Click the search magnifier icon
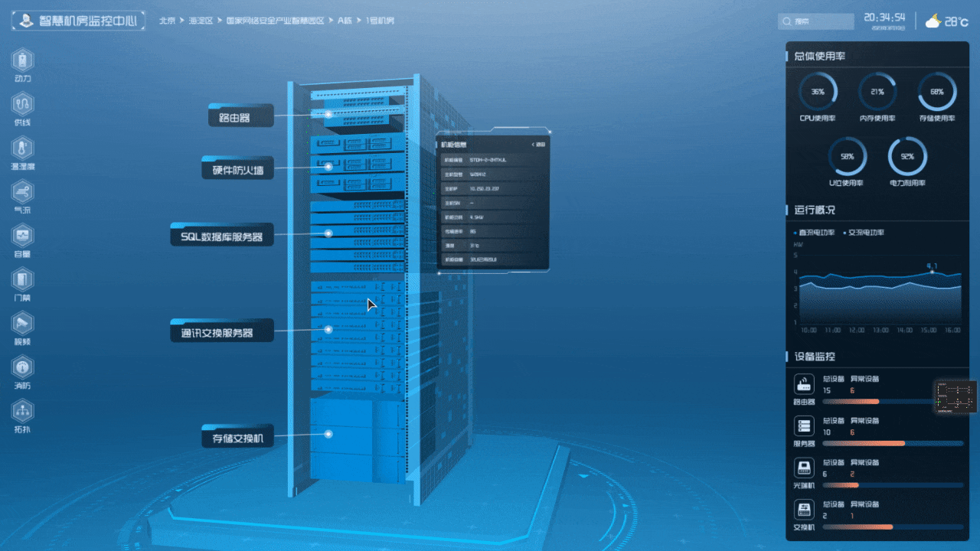The height and width of the screenshot is (551, 980). pos(787,21)
